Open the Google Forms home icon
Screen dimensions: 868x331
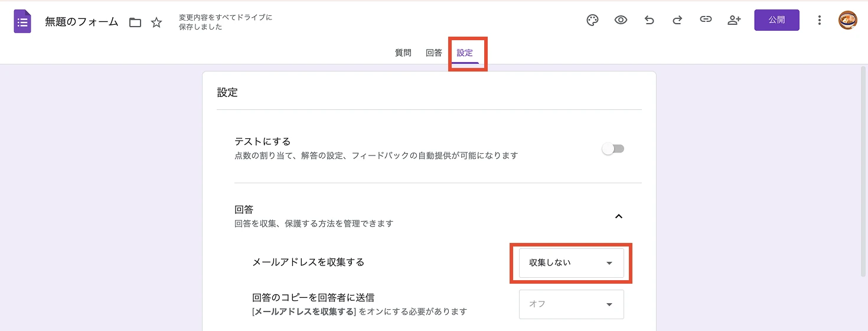(22, 22)
